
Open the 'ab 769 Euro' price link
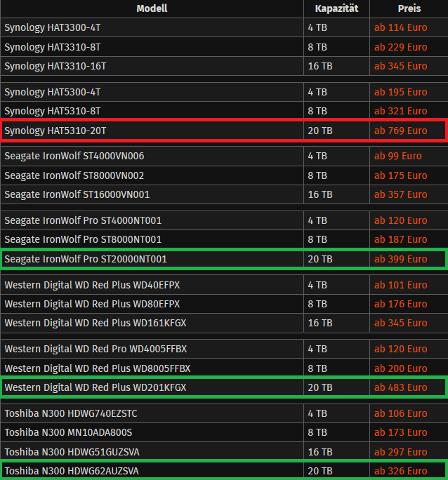(400, 131)
